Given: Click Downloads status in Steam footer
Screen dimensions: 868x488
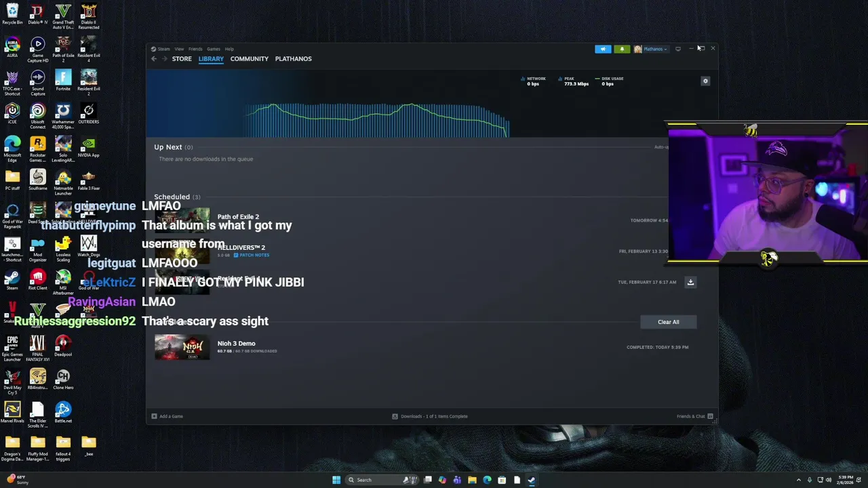Looking at the screenshot, I should (x=430, y=416).
